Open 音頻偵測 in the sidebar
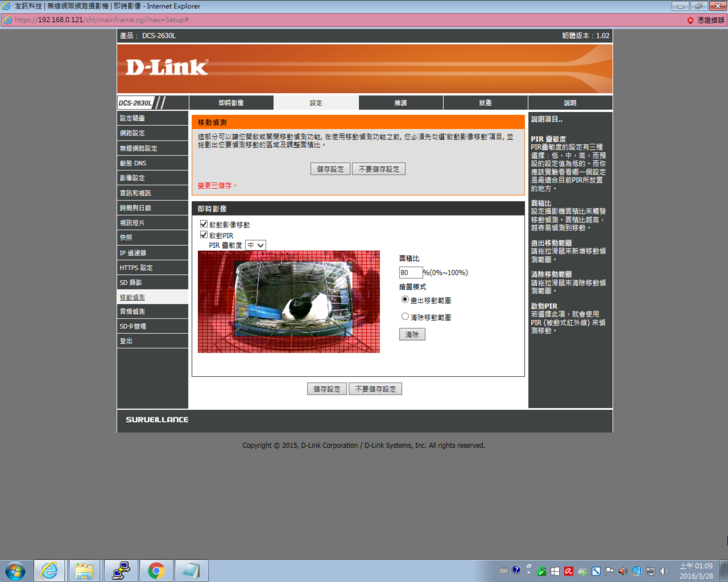Image resolution: width=728 pixels, height=582 pixels. pyautogui.click(x=152, y=311)
